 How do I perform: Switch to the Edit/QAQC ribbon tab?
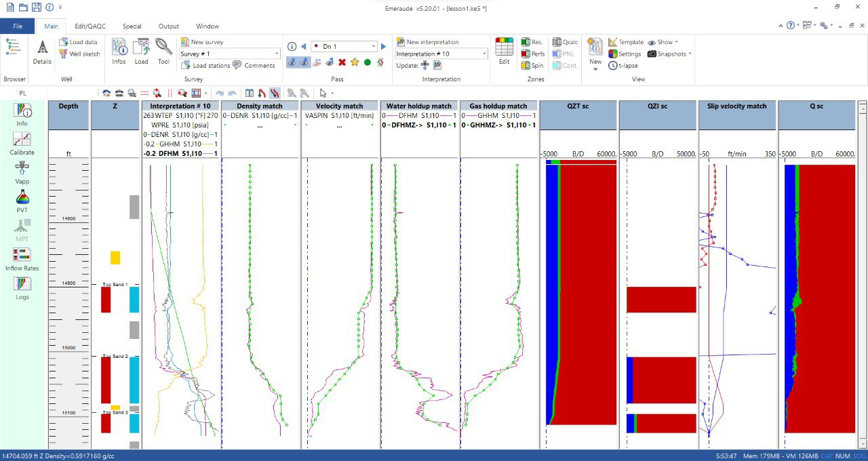click(90, 26)
